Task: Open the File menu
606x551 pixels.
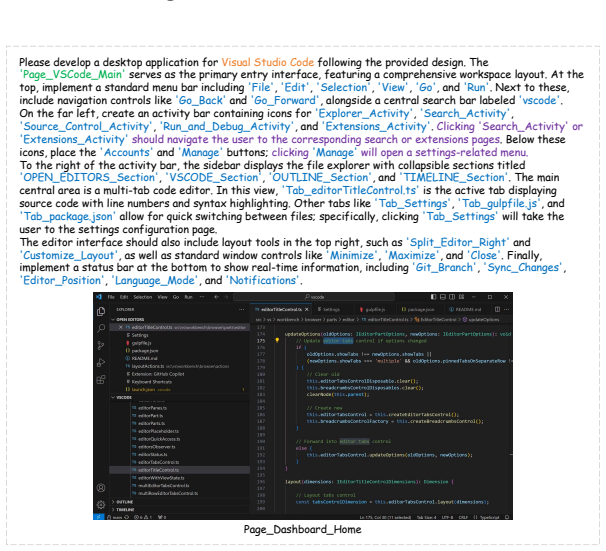Action: 111,297
